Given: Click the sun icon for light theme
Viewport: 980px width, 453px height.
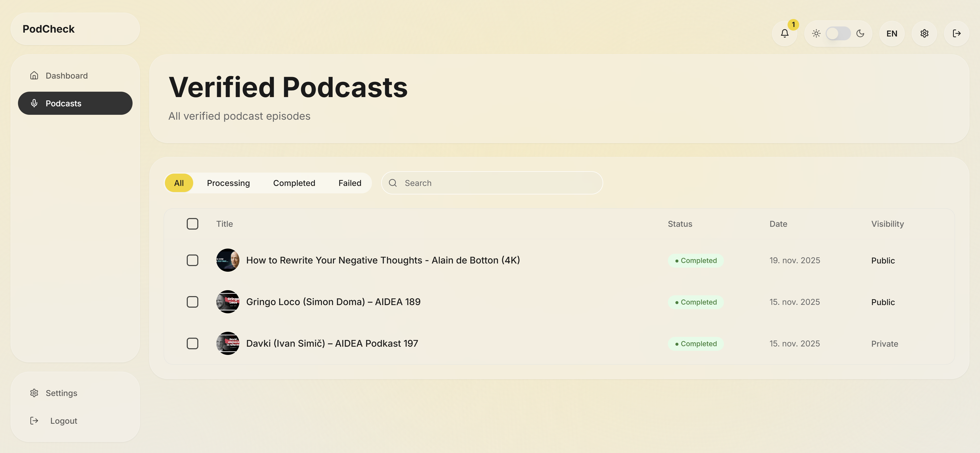Looking at the screenshot, I should [816, 33].
